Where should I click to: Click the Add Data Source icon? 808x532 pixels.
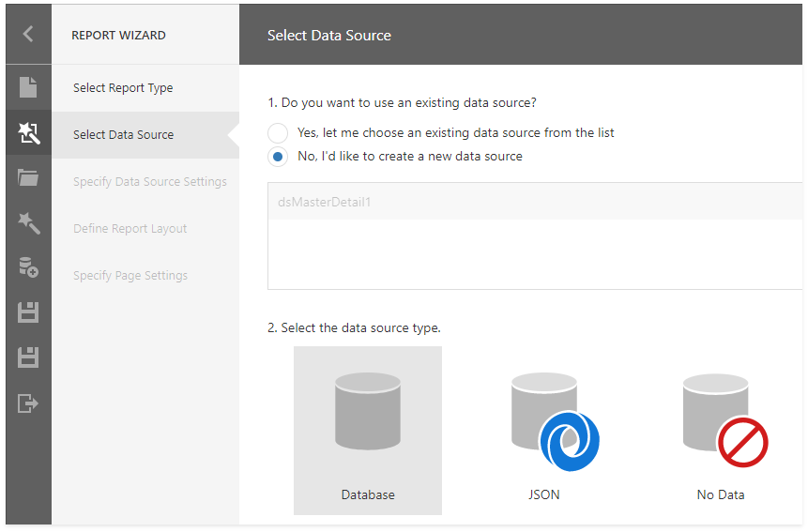(x=28, y=267)
